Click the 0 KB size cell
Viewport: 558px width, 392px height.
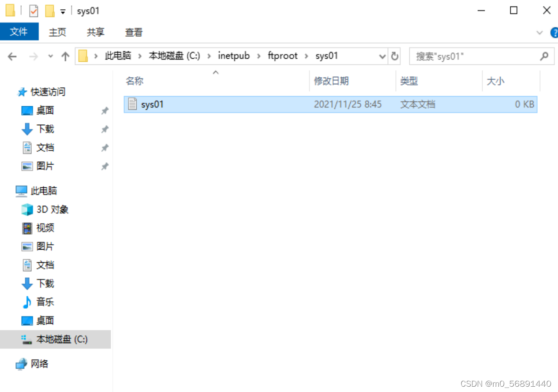click(x=524, y=105)
